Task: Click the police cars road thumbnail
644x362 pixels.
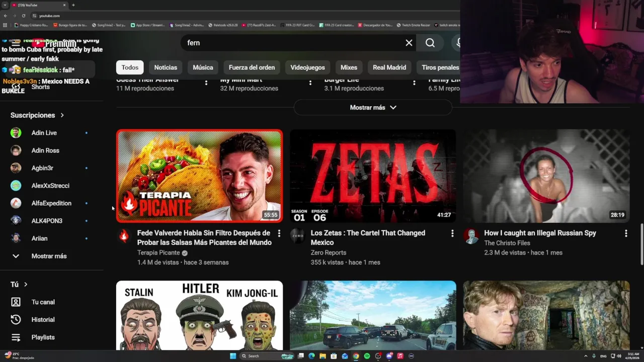Action: [x=373, y=315]
